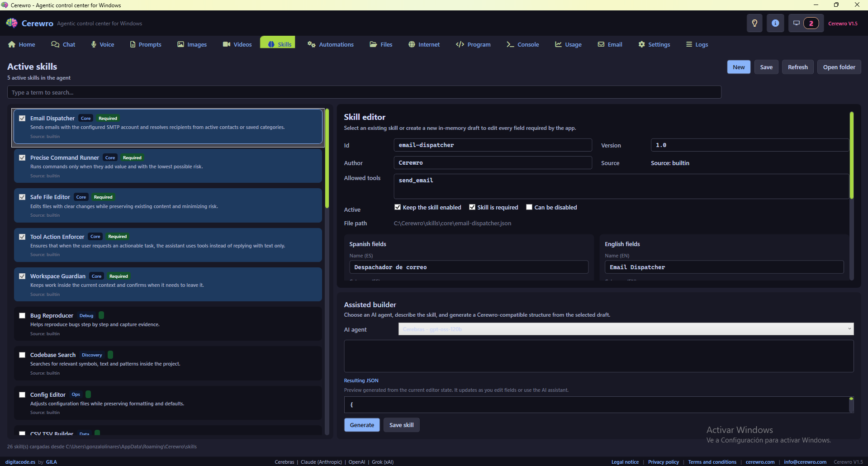
Task: Click the Cerewro logo icon
Action: pos(11,23)
